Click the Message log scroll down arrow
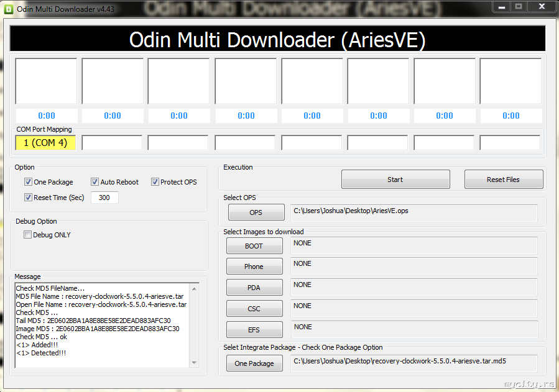The image size is (559, 392). [194, 363]
